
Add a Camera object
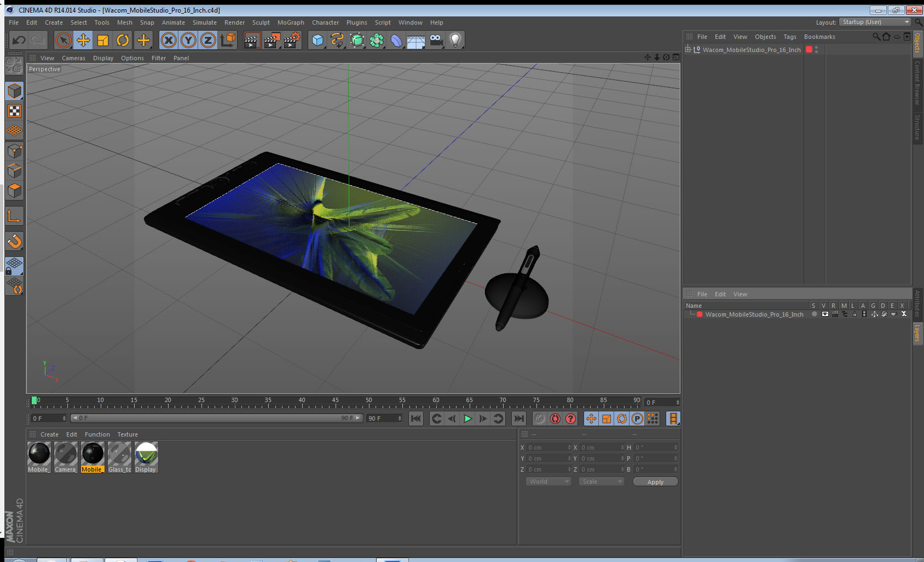click(436, 40)
